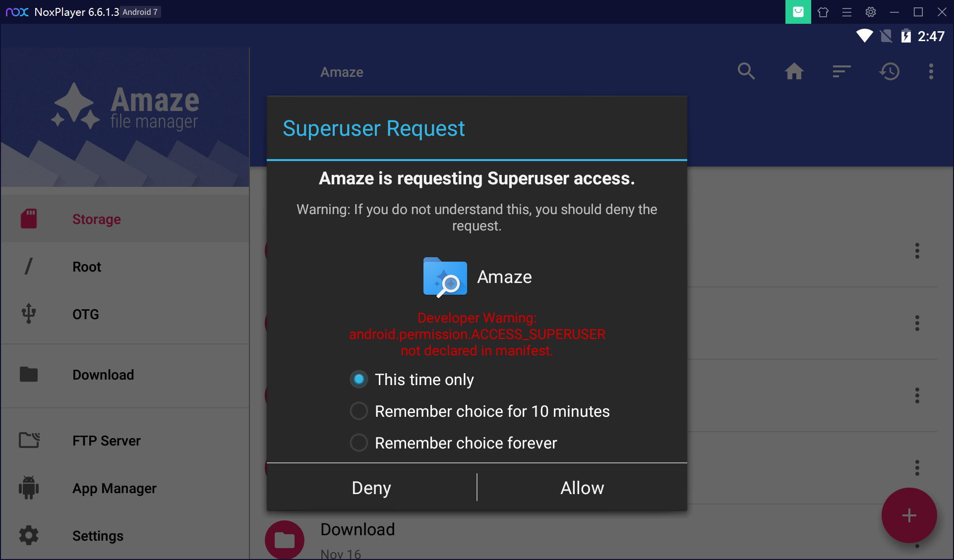Click the Amaze file manager logo

click(125, 107)
